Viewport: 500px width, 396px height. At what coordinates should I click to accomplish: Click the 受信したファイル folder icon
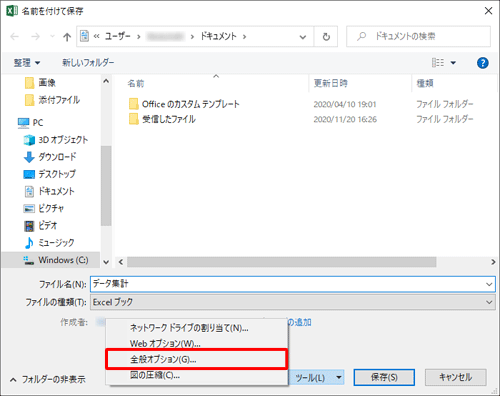point(134,119)
